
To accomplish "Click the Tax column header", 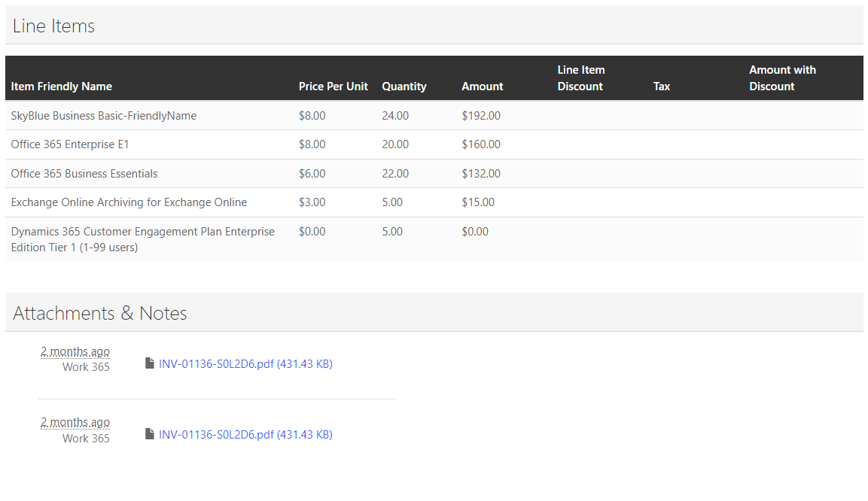I will (662, 87).
